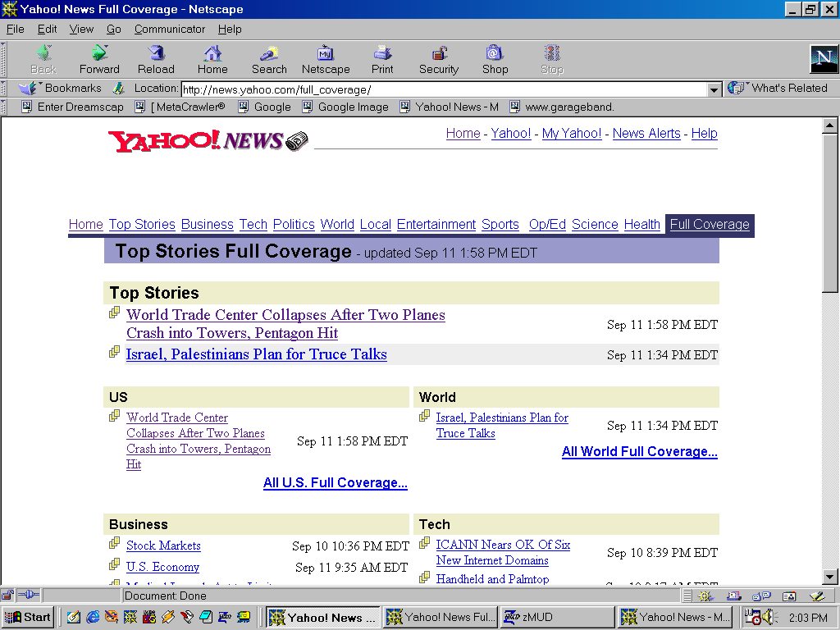This screenshot has width=840, height=630.
Task: Click the online/offline connection plug icon
Action: (x=29, y=595)
